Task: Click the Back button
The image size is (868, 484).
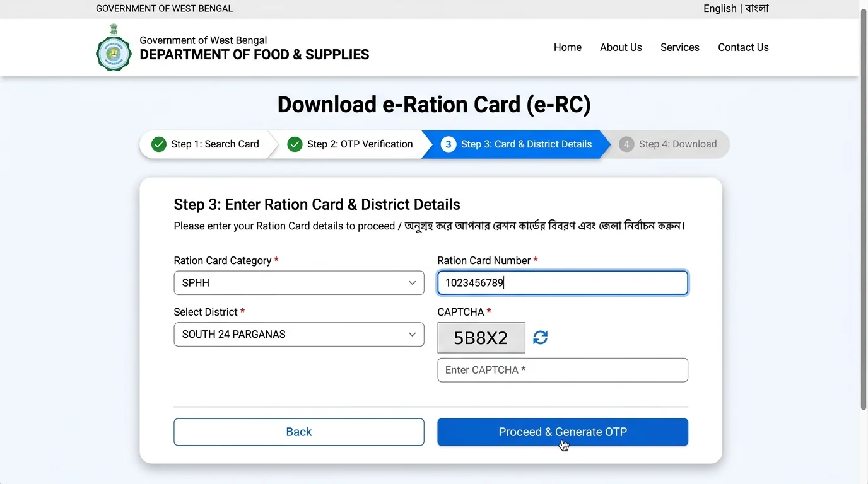Action: tap(299, 432)
